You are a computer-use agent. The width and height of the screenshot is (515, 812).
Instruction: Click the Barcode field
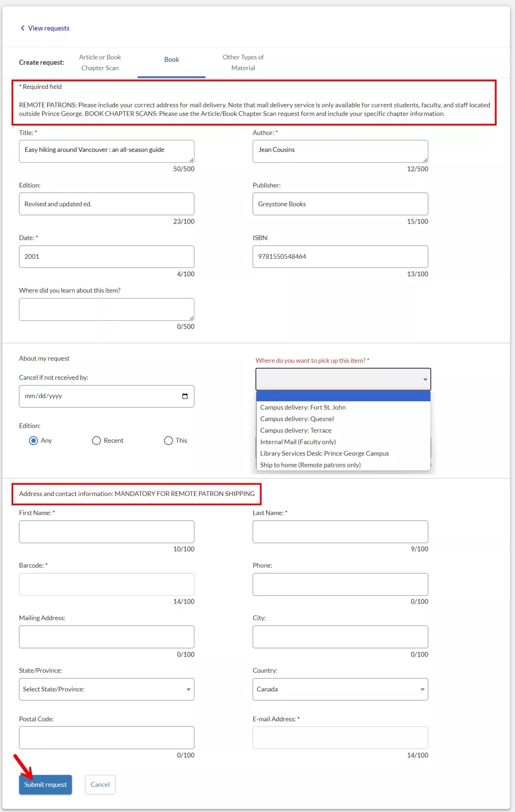point(107,584)
